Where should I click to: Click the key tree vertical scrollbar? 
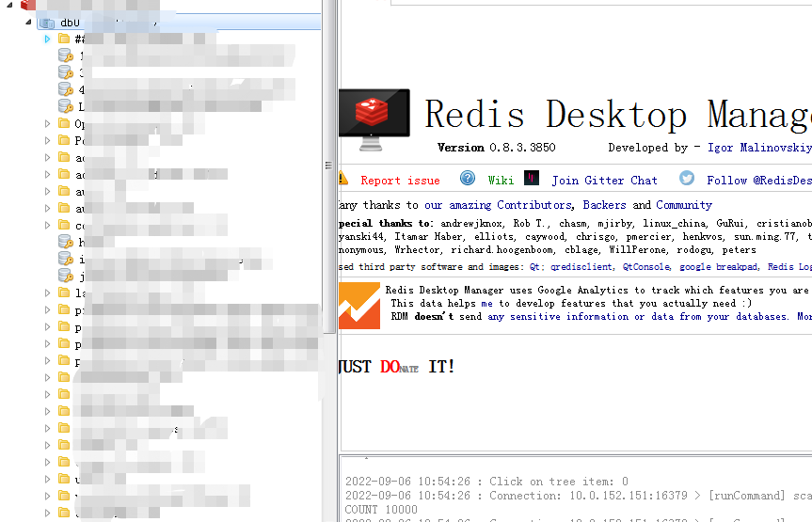click(328, 166)
